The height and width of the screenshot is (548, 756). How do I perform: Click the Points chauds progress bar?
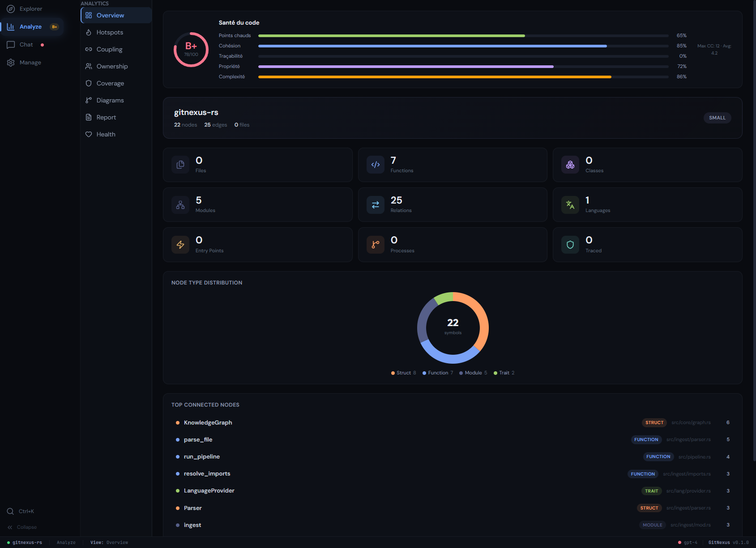[463, 36]
